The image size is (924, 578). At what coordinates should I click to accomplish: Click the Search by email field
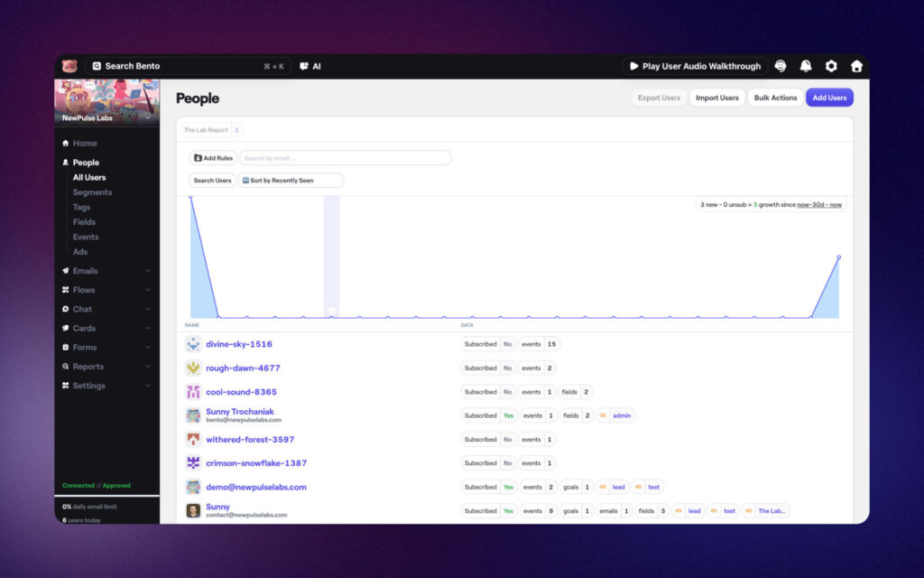pyautogui.click(x=345, y=158)
